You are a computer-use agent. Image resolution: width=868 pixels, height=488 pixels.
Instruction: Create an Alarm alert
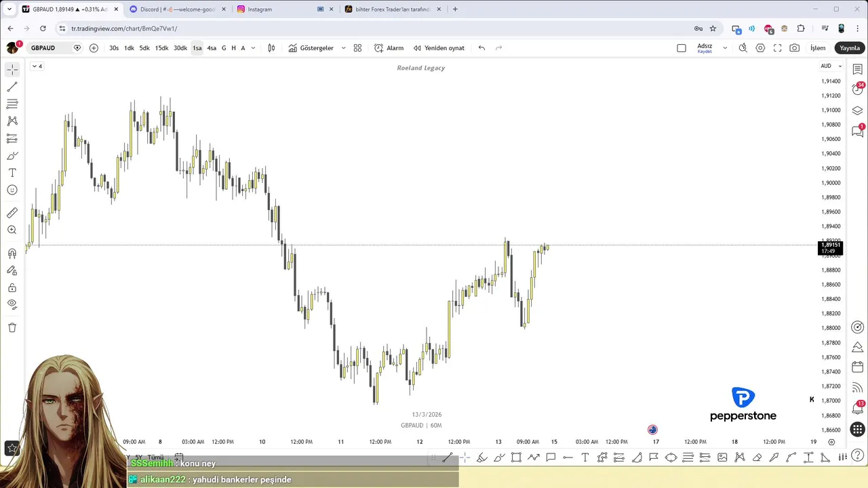389,48
